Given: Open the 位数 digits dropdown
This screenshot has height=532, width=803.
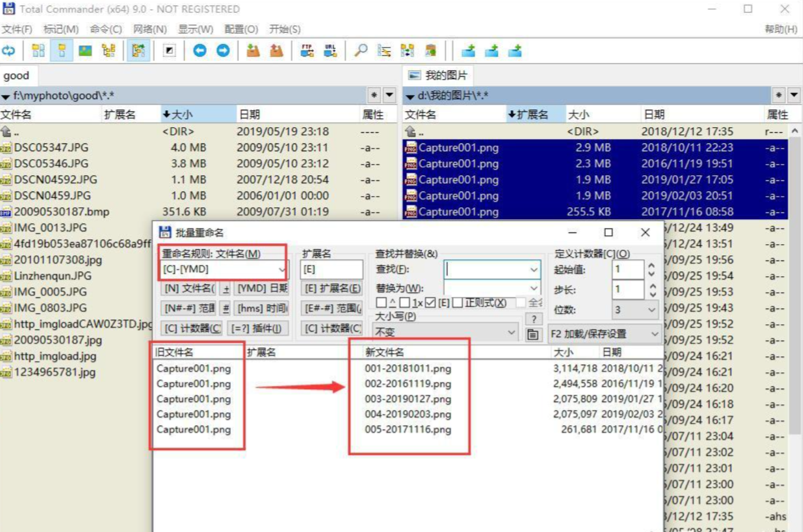Looking at the screenshot, I should [636, 310].
